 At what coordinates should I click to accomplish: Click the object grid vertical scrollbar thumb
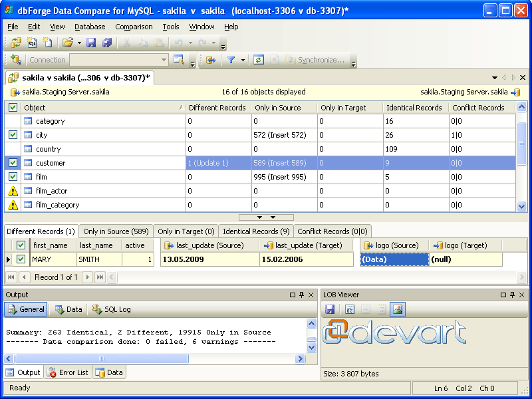[521, 144]
